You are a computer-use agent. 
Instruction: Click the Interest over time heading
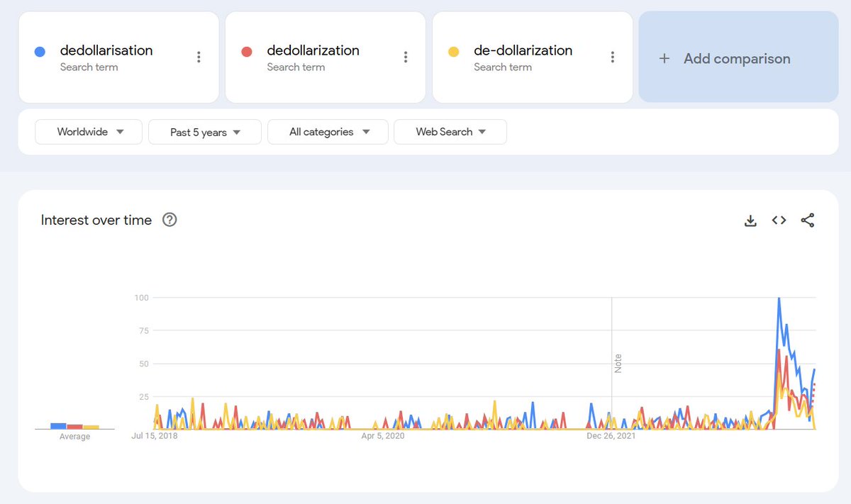point(96,220)
